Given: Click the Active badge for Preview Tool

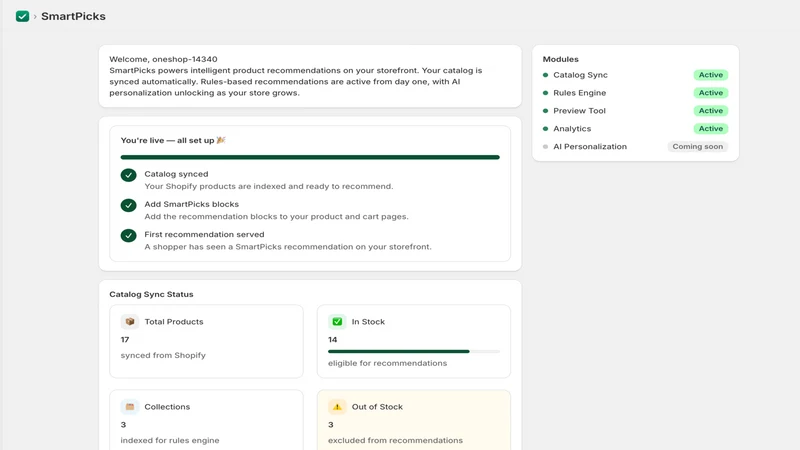Looking at the screenshot, I should [x=711, y=111].
